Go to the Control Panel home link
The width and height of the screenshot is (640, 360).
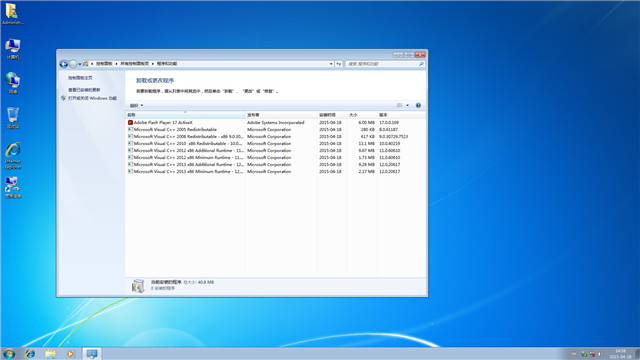point(80,78)
